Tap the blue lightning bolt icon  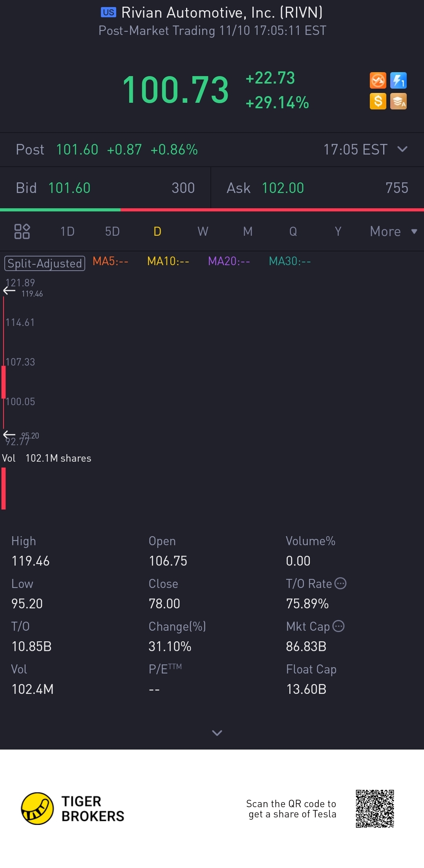tap(398, 81)
